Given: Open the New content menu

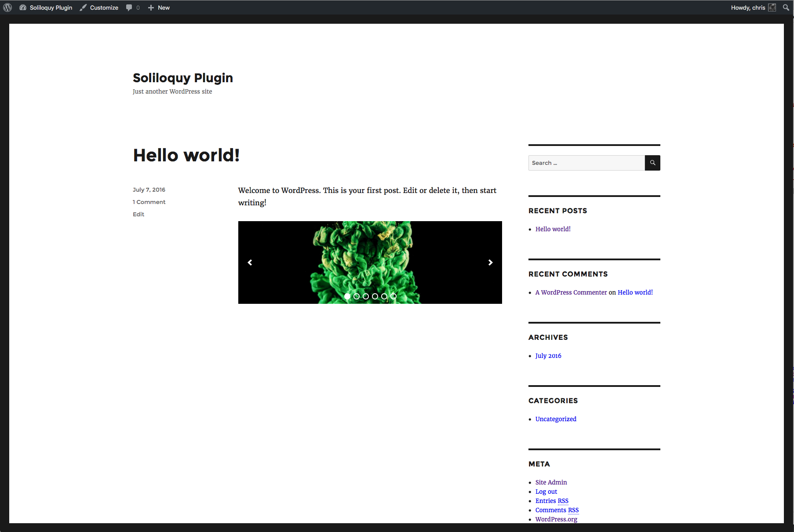Looking at the screenshot, I should point(159,7).
